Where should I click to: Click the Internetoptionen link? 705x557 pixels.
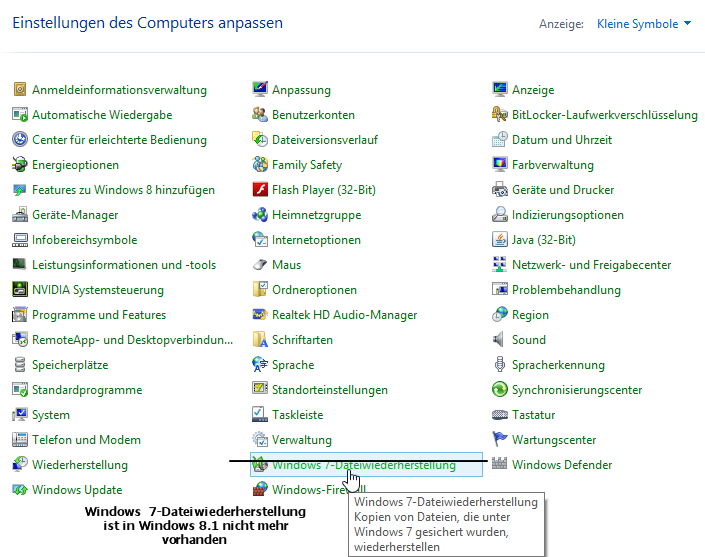(316, 240)
